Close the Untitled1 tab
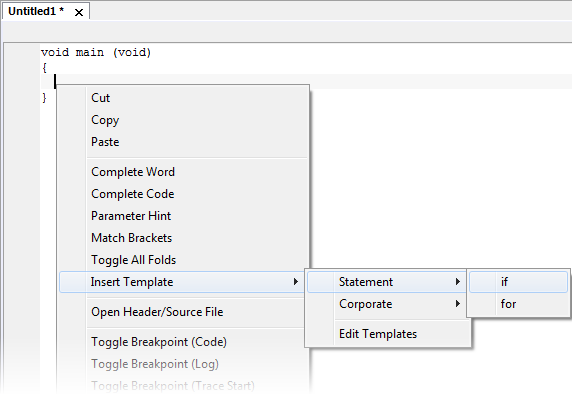This screenshot has width=572, height=395. [x=79, y=12]
